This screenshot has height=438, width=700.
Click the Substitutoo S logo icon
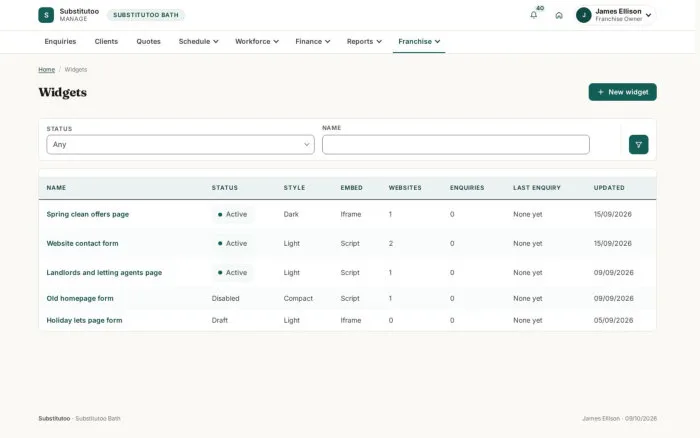coord(46,15)
